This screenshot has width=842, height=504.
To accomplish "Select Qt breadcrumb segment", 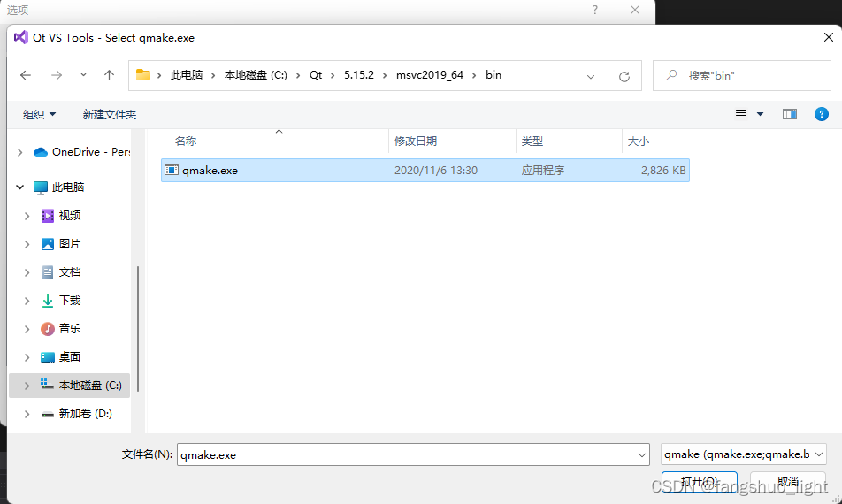I will (316, 75).
